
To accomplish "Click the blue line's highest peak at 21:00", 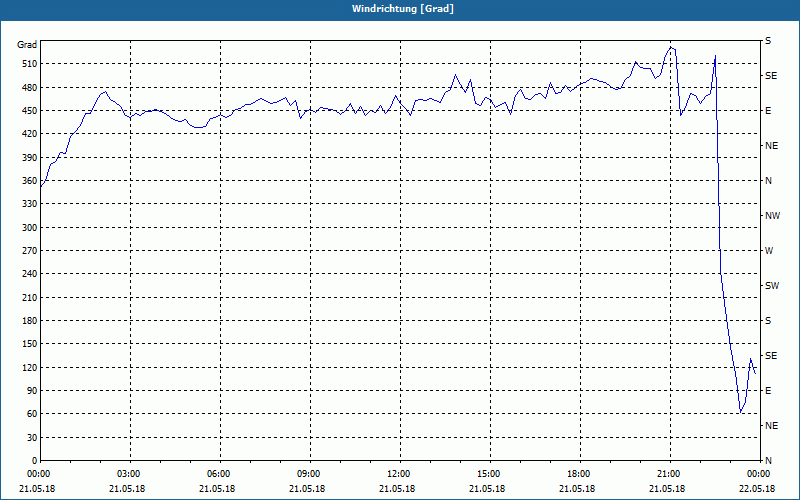I will (x=671, y=47).
